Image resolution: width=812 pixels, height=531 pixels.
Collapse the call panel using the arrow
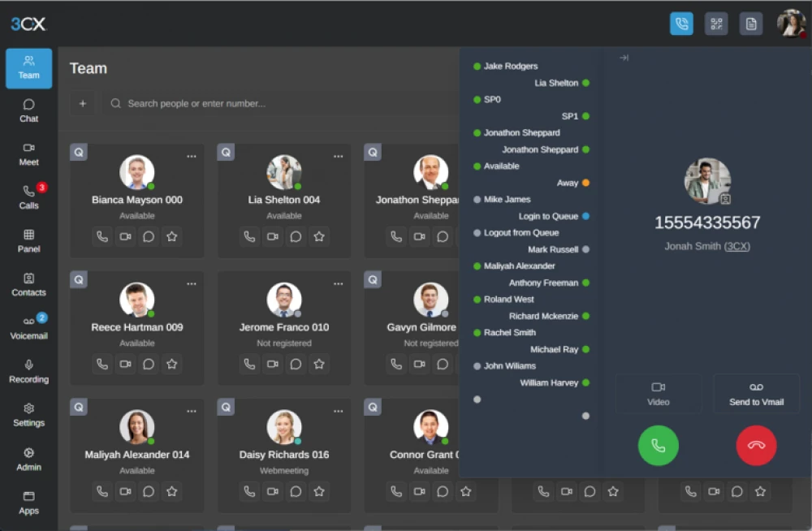[x=625, y=58]
